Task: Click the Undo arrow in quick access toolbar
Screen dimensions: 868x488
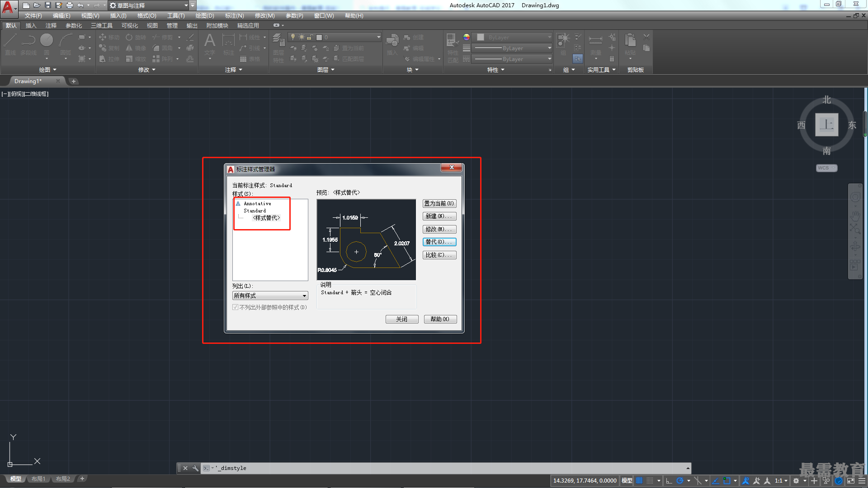Action: (80, 5)
